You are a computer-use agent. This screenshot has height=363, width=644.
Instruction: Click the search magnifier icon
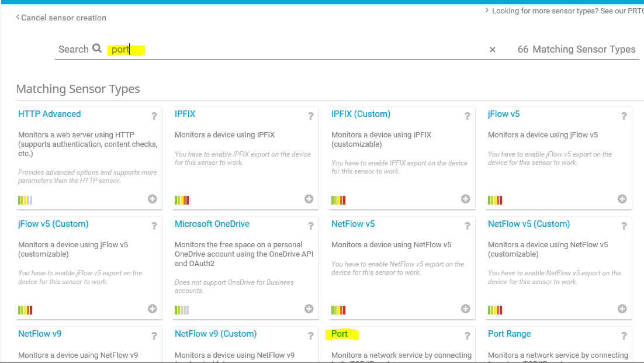(97, 49)
